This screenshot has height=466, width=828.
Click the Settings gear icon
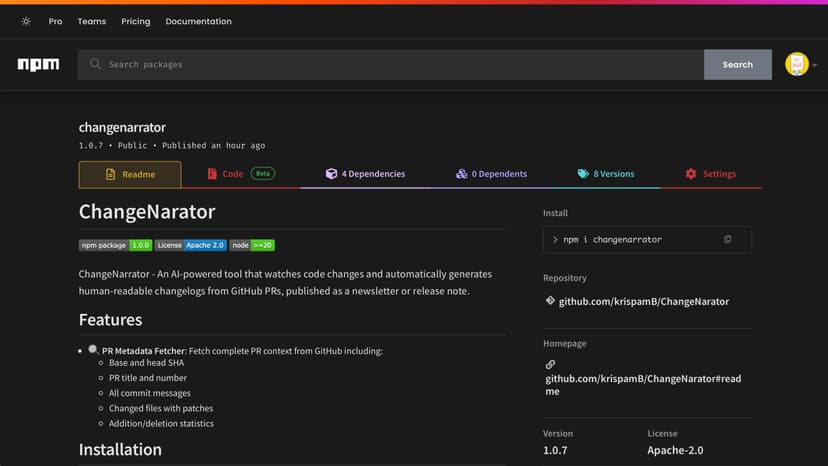coord(691,174)
